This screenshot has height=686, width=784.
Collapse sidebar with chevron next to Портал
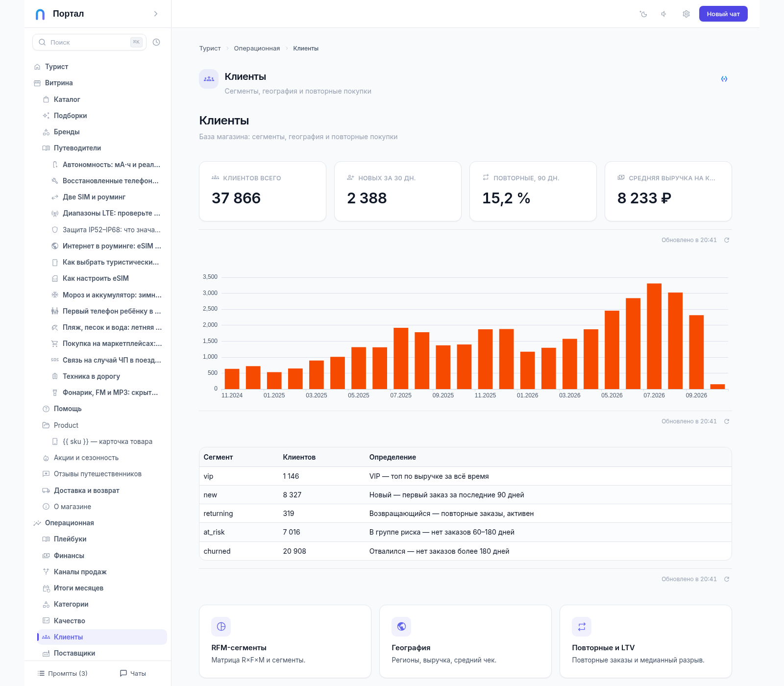(156, 14)
